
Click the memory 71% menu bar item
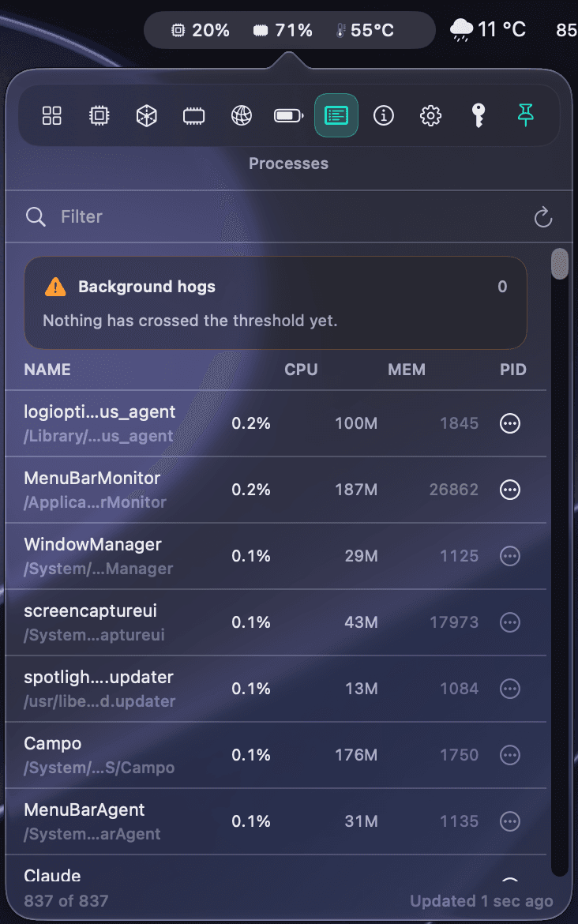[x=283, y=30]
